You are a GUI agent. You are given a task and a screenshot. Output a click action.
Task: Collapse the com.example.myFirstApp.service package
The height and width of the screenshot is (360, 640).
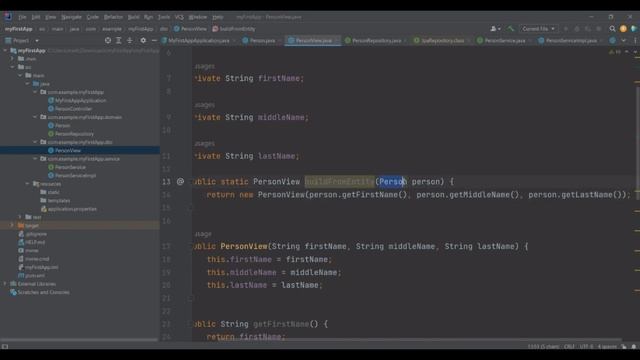[x=35, y=159]
